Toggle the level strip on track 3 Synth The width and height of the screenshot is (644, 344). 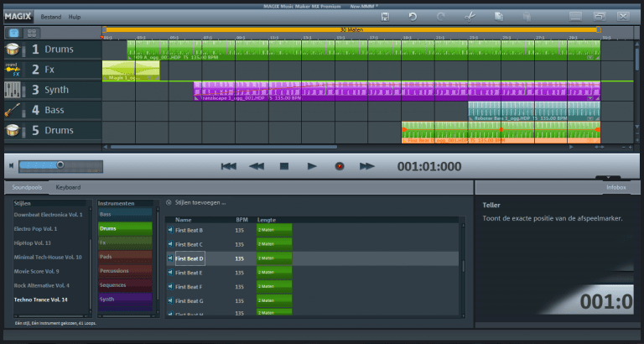point(23,91)
